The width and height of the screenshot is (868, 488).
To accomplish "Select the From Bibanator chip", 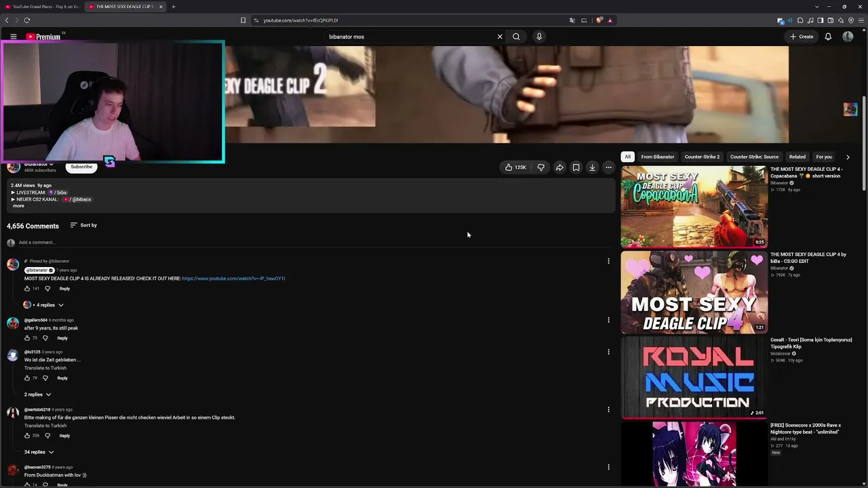I will click(x=658, y=157).
